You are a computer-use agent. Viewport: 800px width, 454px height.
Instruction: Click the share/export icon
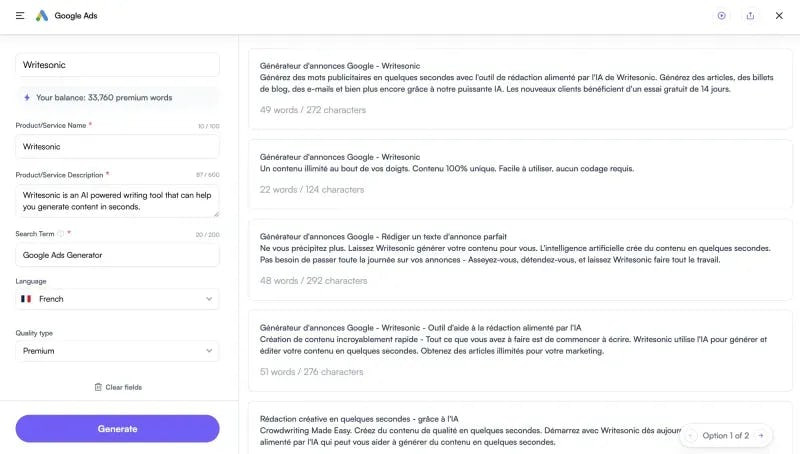[x=750, y=16]
